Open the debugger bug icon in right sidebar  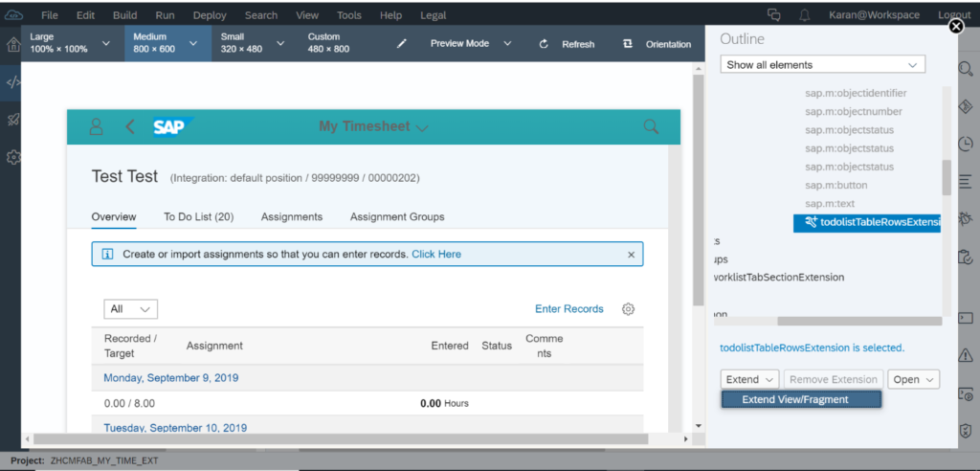[x=967, y=218]
